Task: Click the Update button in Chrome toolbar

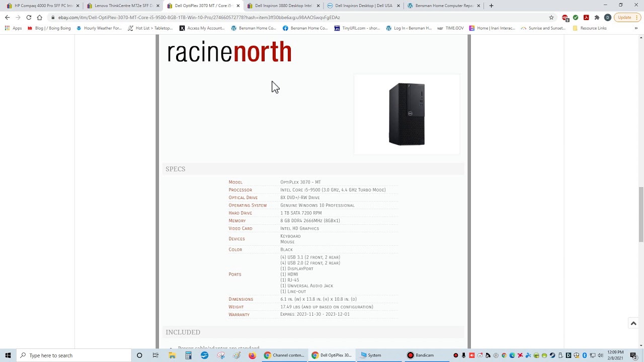Action: pyautogui.click(x=624, y=18)
